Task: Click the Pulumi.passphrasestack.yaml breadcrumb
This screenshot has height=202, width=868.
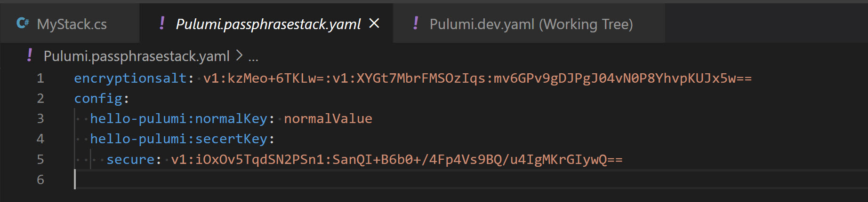Action: tap(137, 56)
